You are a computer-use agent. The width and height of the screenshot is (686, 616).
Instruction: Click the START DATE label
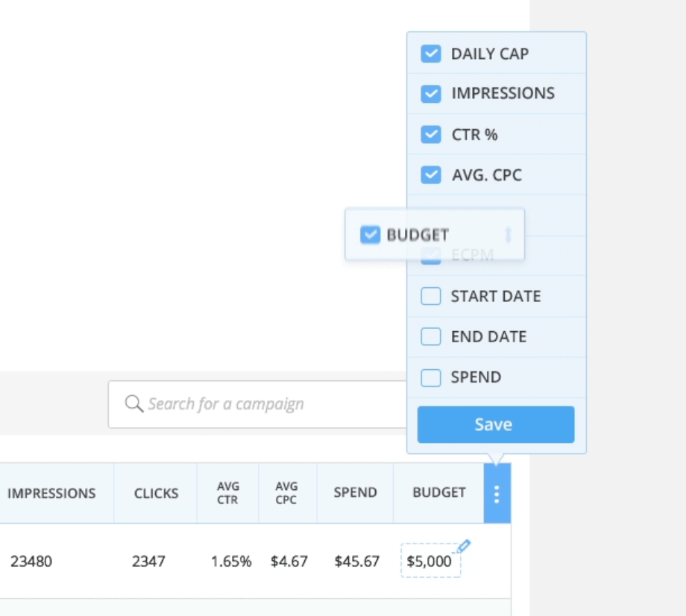496,296
